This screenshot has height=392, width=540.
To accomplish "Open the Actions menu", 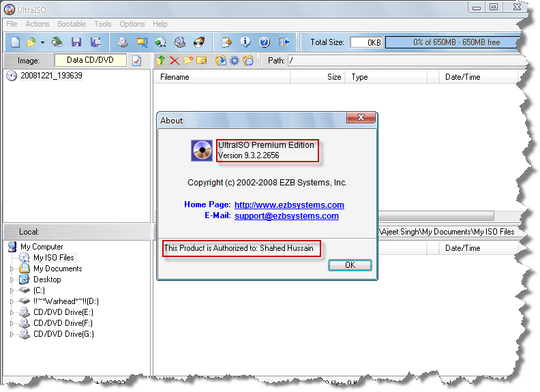I will (x=37, y=24).
